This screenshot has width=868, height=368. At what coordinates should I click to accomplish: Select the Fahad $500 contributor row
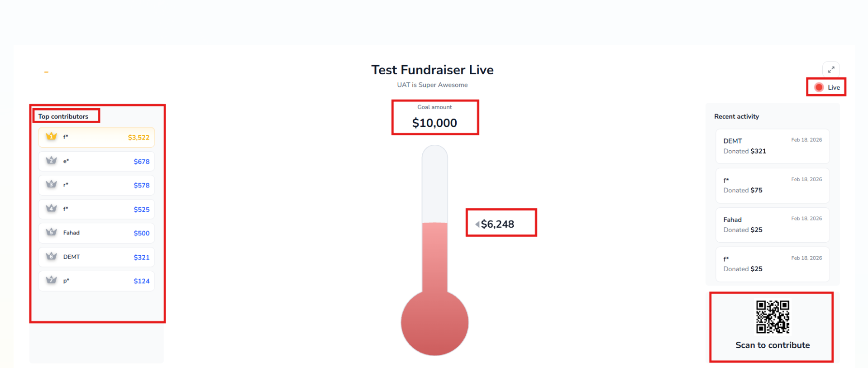tap(96, 233)
